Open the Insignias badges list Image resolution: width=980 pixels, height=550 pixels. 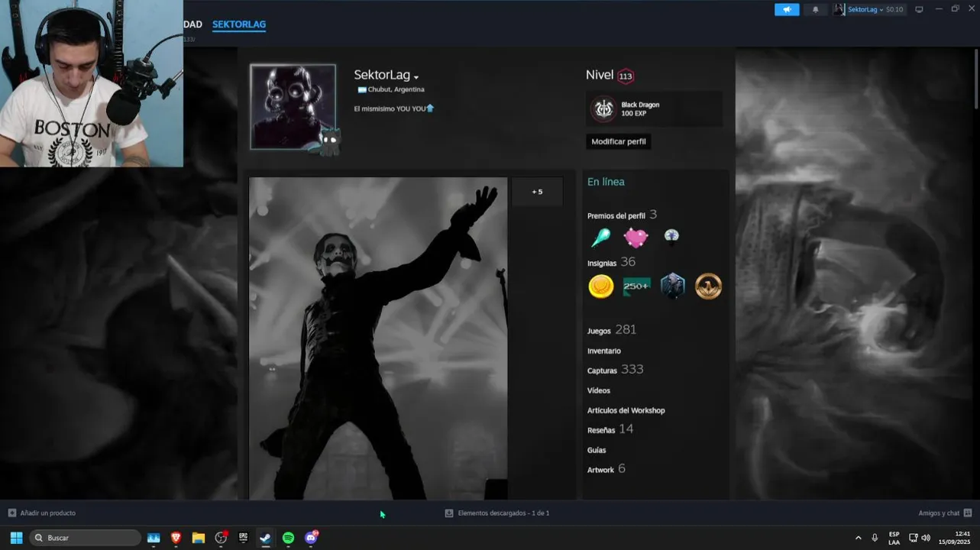(611, 262)
